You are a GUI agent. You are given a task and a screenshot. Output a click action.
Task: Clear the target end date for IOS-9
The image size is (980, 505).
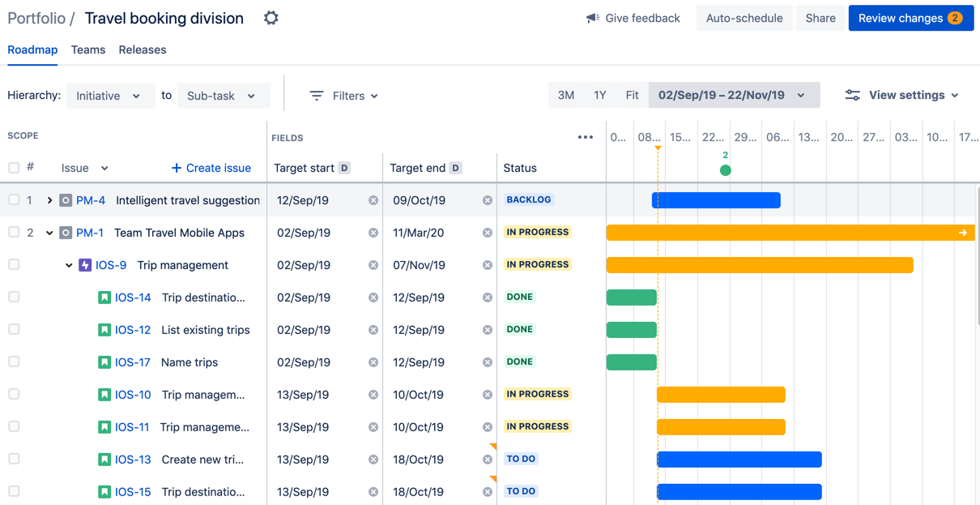(x=488, y=265)
